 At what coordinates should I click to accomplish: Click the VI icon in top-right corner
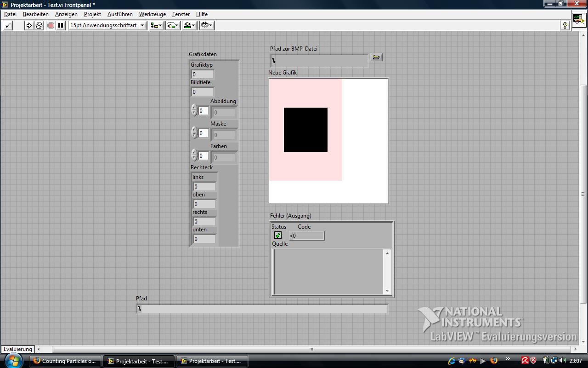coord(578,20)
